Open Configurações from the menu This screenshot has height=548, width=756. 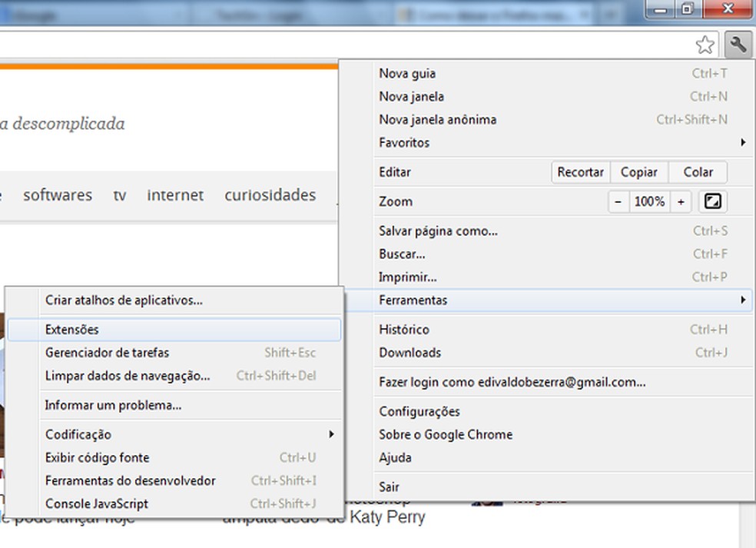(x=419, y=411)
